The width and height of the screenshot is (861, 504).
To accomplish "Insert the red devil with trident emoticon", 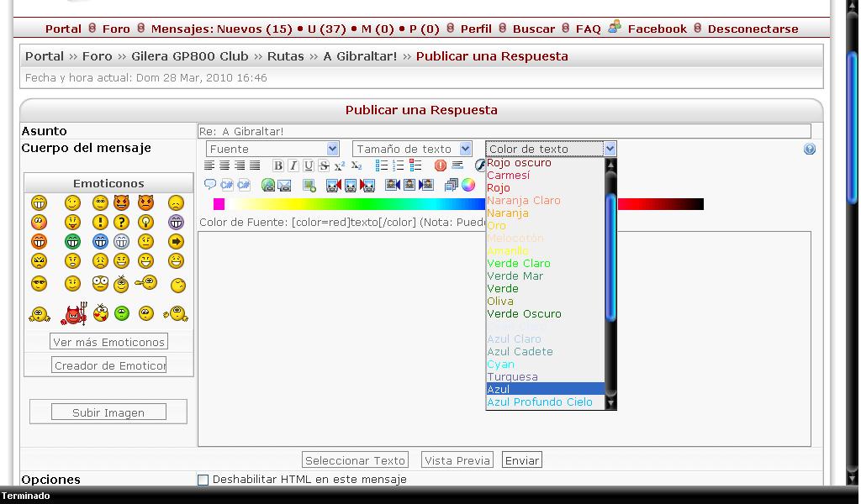I will point(74,314).
